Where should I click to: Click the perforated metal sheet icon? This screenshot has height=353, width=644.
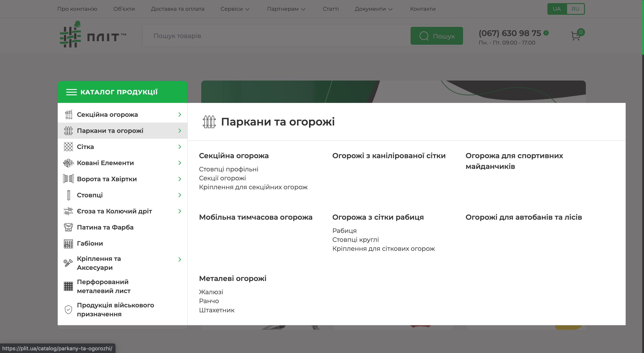(x=68, y=286)
